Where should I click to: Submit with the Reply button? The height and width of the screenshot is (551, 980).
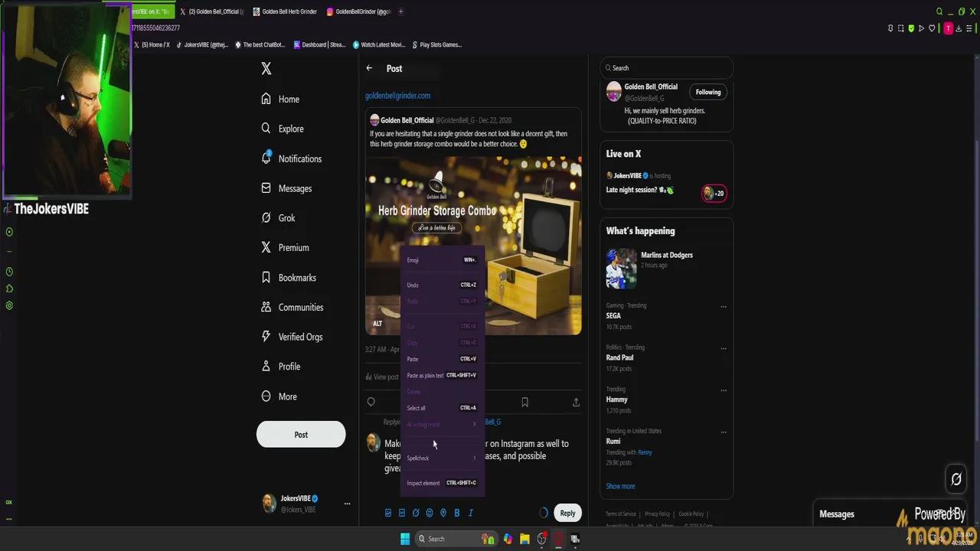click(567, 513)
